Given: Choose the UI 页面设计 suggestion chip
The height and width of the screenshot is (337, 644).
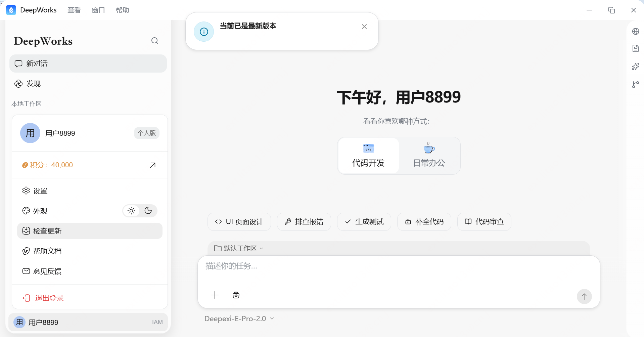Looking at the screenshot, I should click(x=239, y=222).
